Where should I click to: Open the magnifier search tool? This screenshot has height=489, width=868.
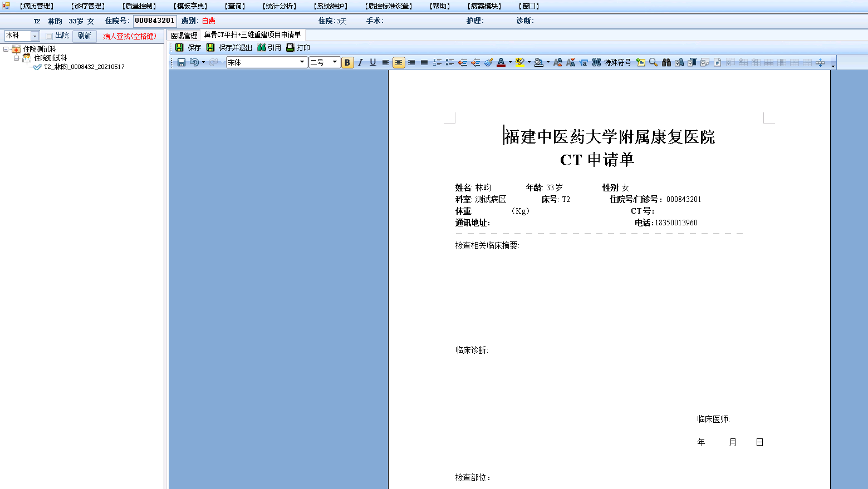tap(654, 62)
